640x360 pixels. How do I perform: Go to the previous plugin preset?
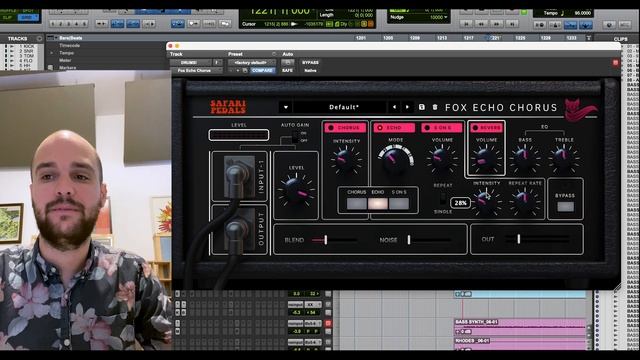[x=394, y=107]
